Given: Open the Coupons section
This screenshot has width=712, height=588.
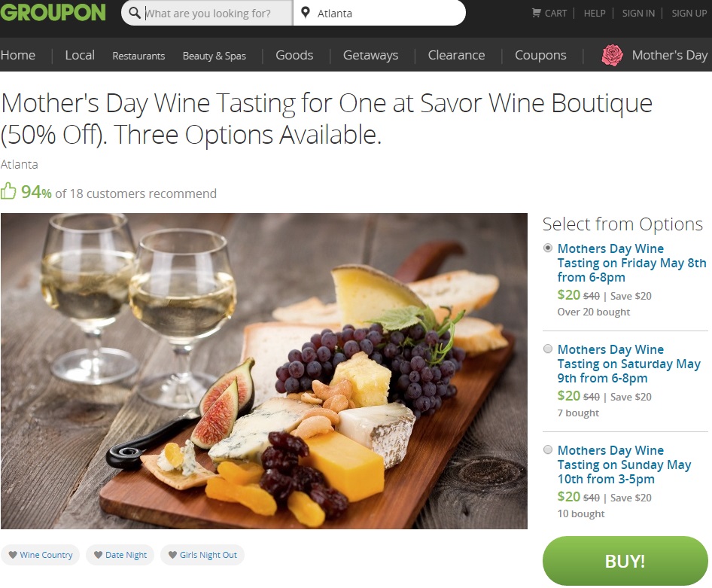Looking at the screenshot, I should [540, 55].
